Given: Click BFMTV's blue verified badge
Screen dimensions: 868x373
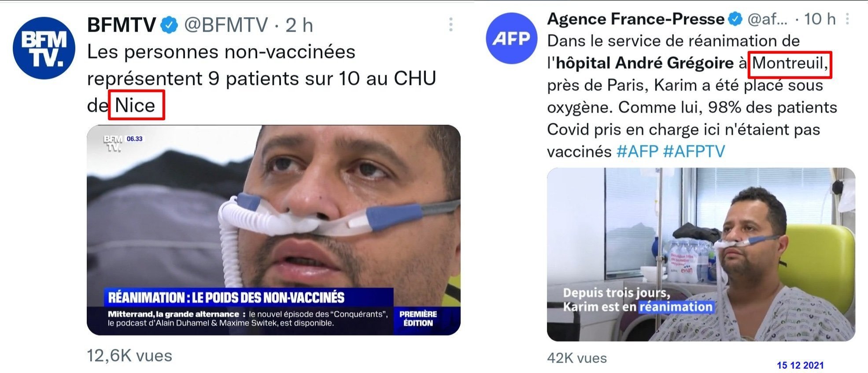Looking at the screenshot, I should (169, 25).
